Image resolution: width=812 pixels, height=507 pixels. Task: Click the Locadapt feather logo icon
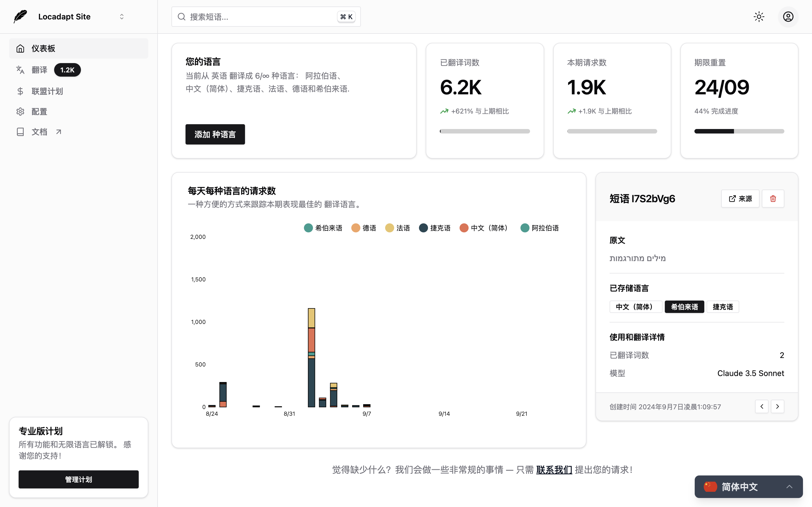20,16
